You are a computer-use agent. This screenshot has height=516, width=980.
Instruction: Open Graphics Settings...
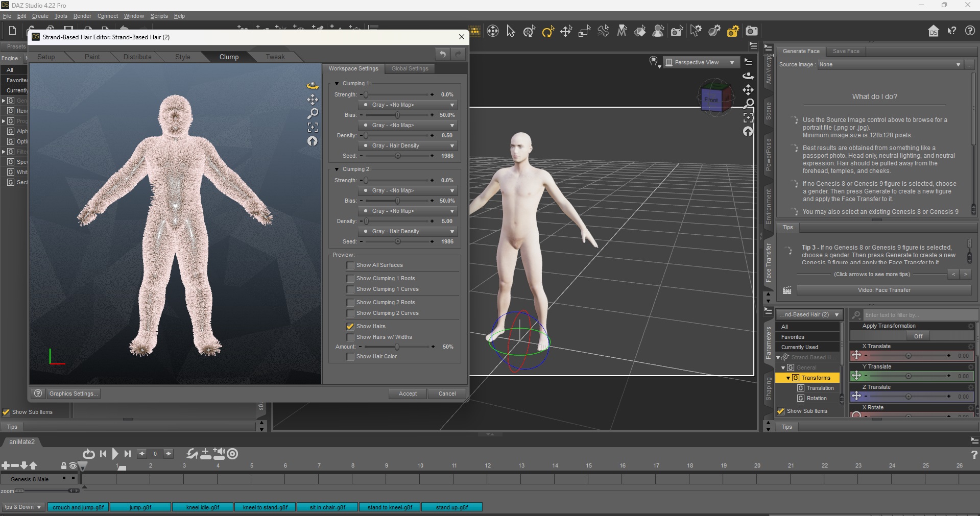73,394
